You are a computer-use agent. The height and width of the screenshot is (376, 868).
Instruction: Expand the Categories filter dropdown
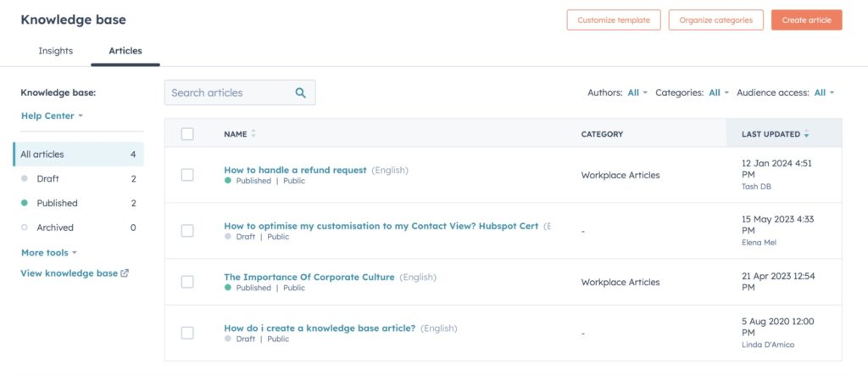[718, 93]
